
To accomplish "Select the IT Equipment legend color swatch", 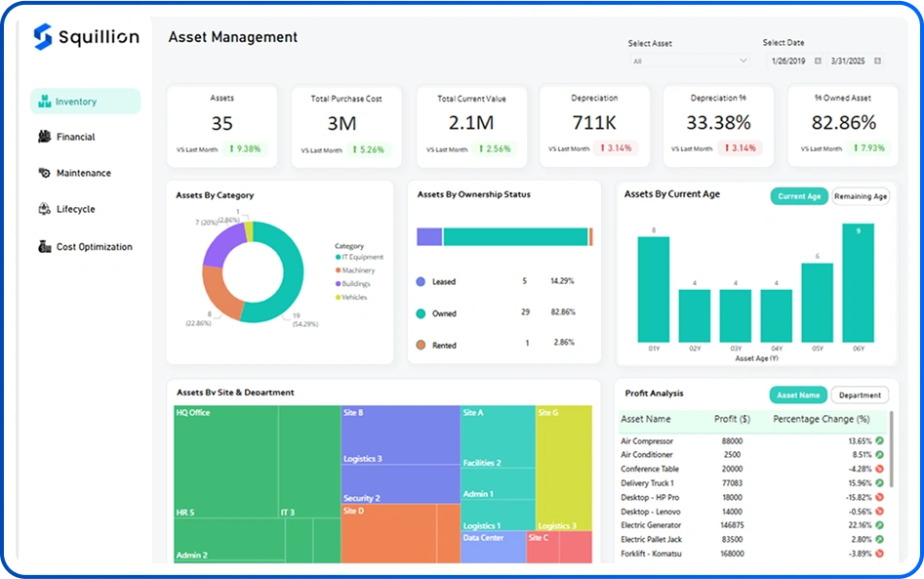I will click(338, 257).
